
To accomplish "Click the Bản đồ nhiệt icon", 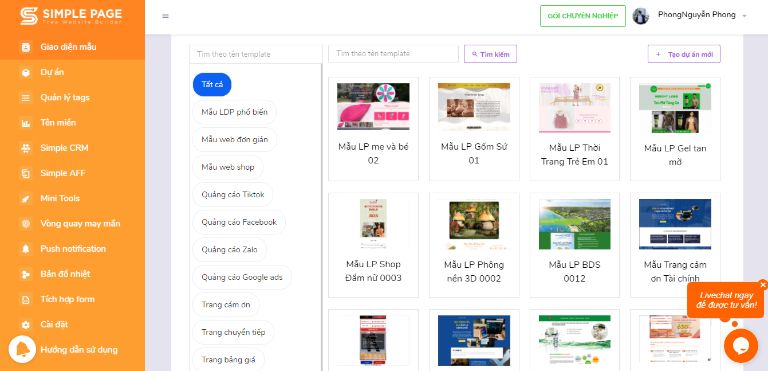I will pos(25,274).
